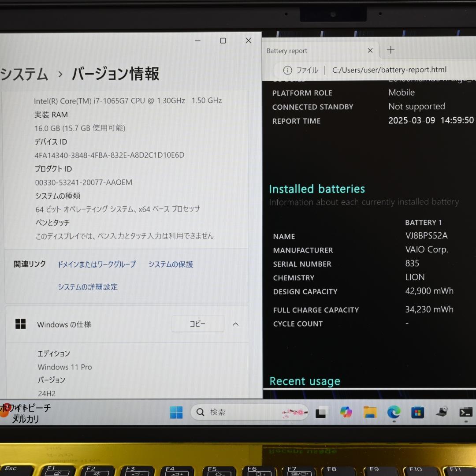Click the Windows Start button
The image size is (476, 476).
176,412
